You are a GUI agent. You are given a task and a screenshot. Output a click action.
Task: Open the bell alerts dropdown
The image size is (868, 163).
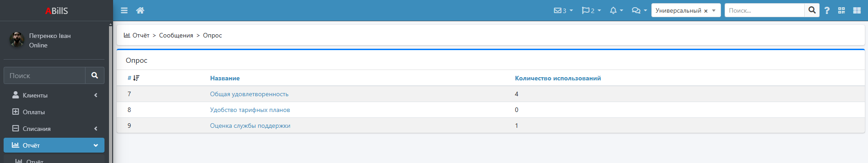coord(616,10)
